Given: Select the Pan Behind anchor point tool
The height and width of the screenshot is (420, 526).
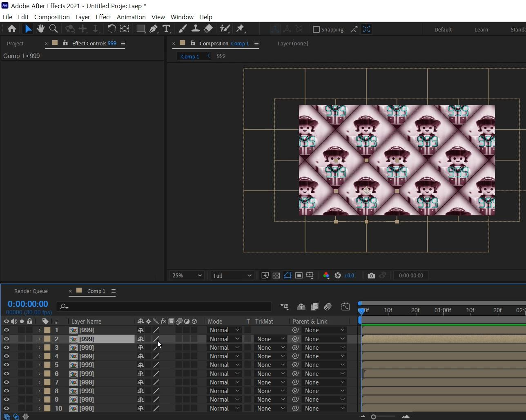Looking at the screenshot, I should tap(125, 29).
